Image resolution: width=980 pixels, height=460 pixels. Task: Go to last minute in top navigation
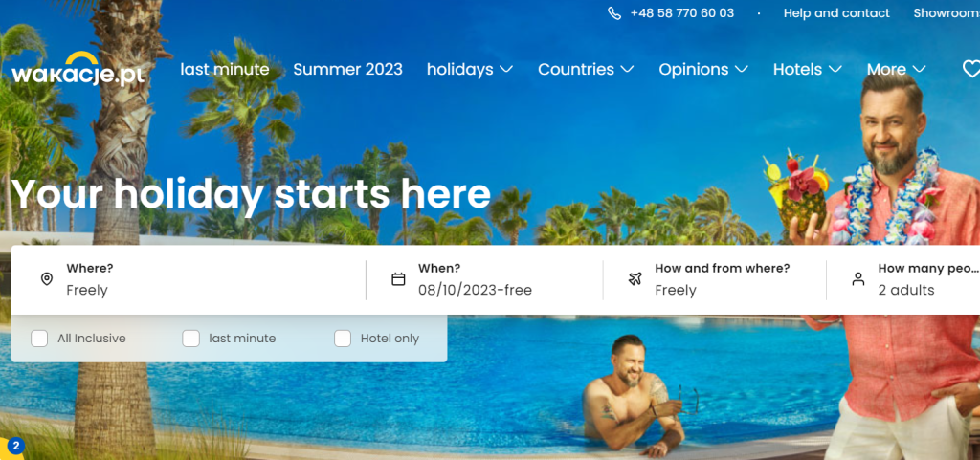coord(225,69)
